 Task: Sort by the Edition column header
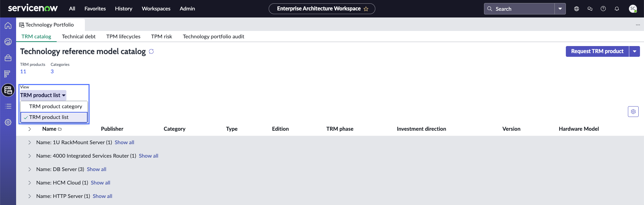click(280, 129)
